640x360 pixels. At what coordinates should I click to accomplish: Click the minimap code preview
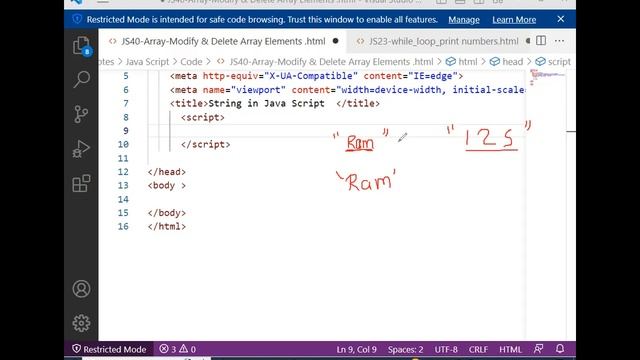click(x=547, y=78)
